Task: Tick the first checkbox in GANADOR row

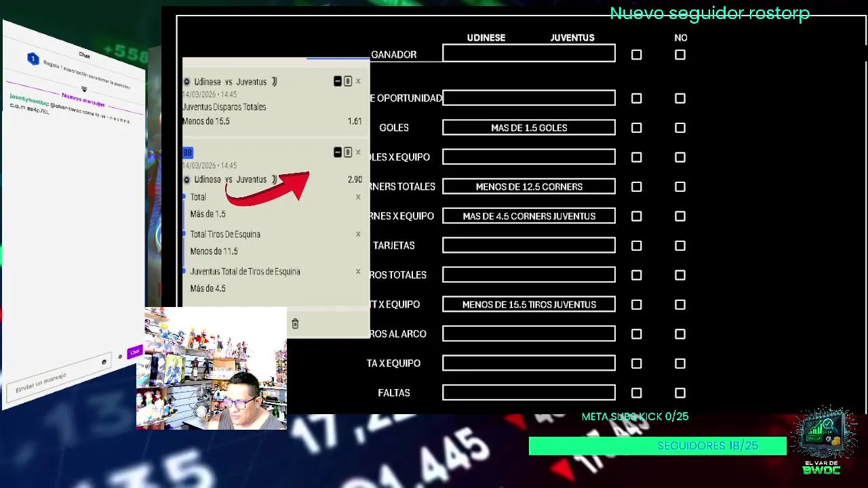Action: (637, 55)
